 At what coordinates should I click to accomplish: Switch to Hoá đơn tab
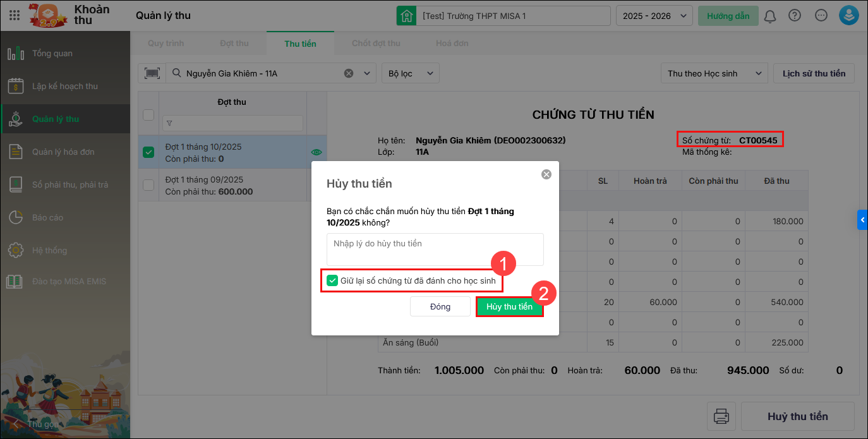[452, 44]
